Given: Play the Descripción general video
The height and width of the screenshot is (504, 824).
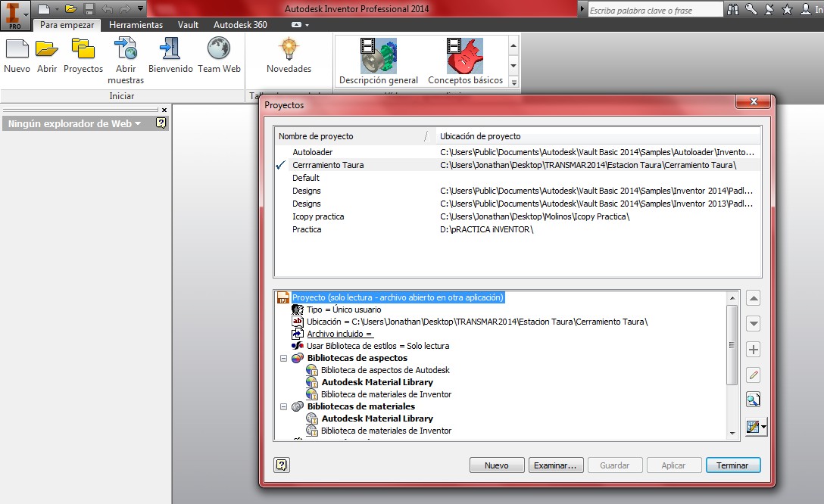Looking at the screenshot, I should pos(379,61).
